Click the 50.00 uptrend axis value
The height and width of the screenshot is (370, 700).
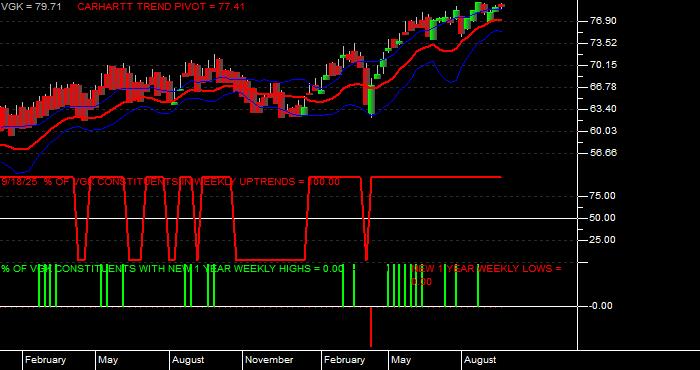603,218
